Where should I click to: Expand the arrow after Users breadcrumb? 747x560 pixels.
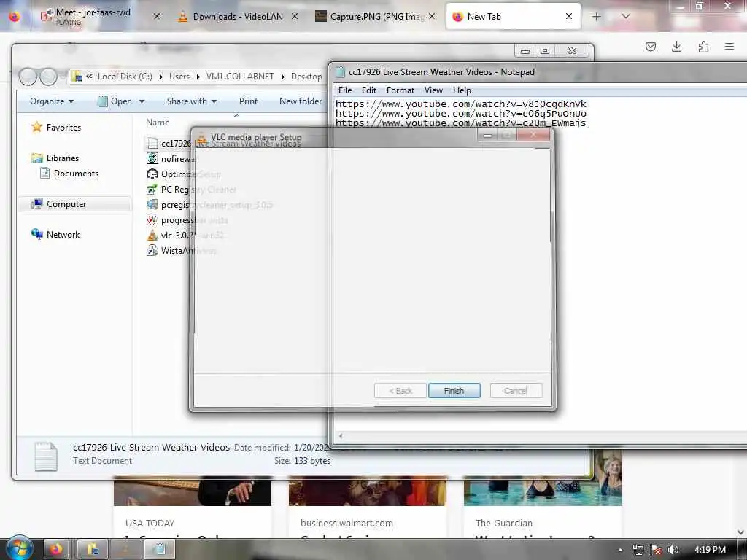[198, 77]
